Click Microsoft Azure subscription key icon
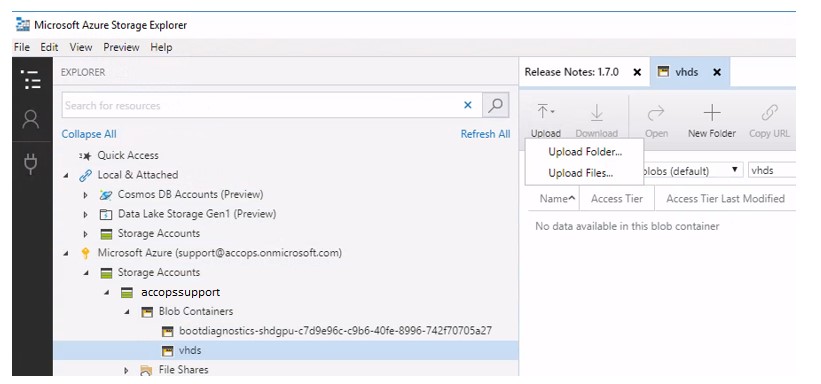The image size is (821, 384). point(85,254)
